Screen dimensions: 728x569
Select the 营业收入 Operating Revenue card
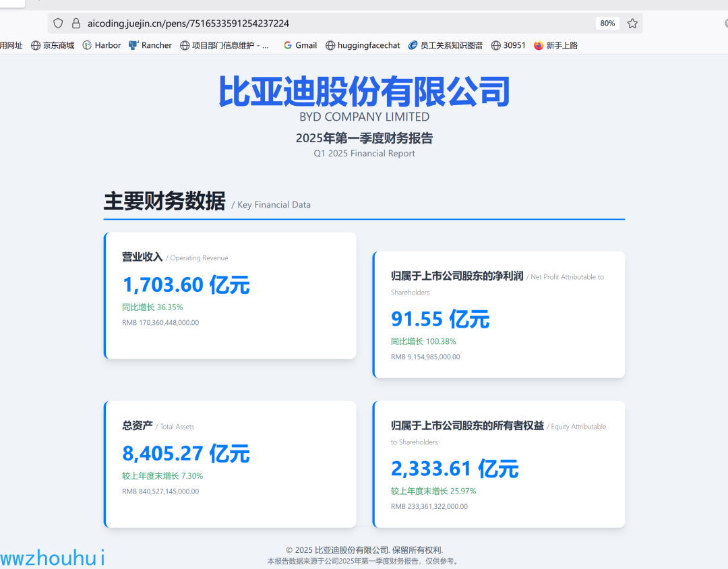point(230,295)
